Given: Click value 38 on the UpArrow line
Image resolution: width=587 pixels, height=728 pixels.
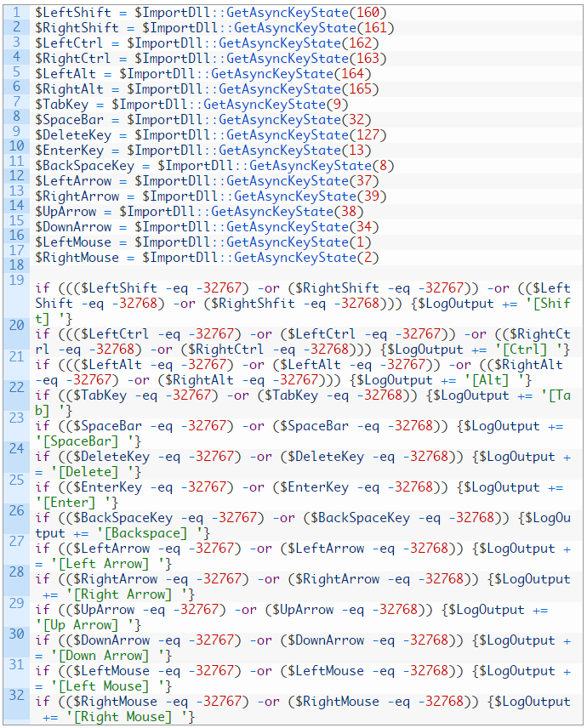Looking at the screenshot, I should coord(349,212).
